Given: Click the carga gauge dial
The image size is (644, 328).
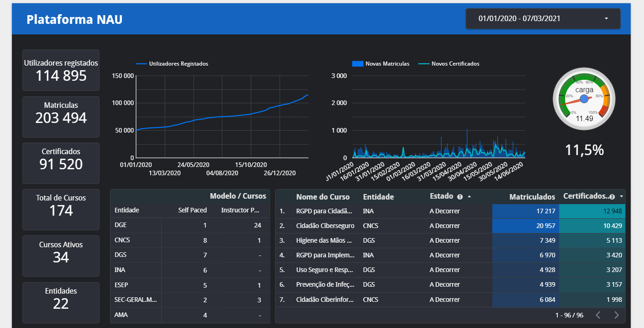Looking at the screenshot, I should point(584,99).
